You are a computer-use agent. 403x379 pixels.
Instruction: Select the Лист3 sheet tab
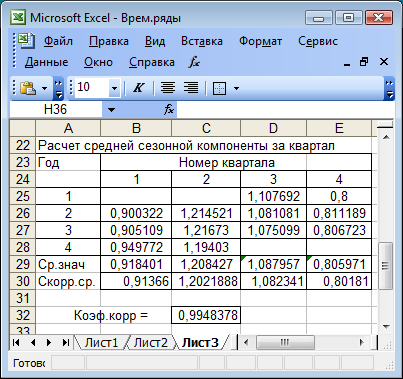pos(200,342)
